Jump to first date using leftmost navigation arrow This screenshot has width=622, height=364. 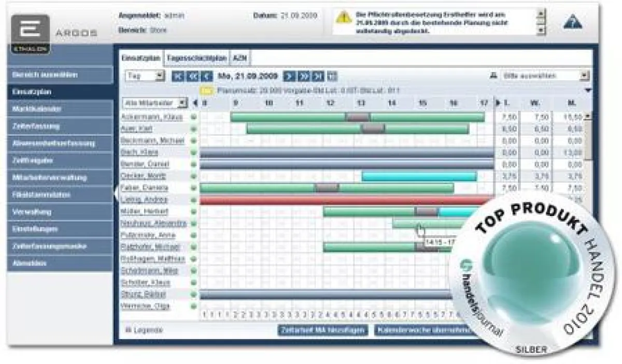coord(178,76)
